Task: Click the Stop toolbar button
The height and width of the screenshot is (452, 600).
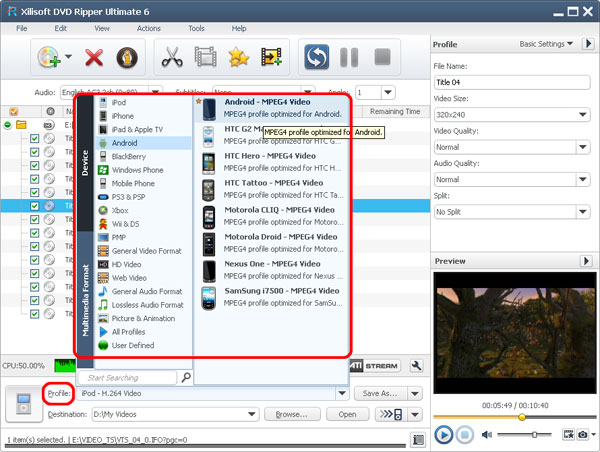Action: click(x=382, y=57)
